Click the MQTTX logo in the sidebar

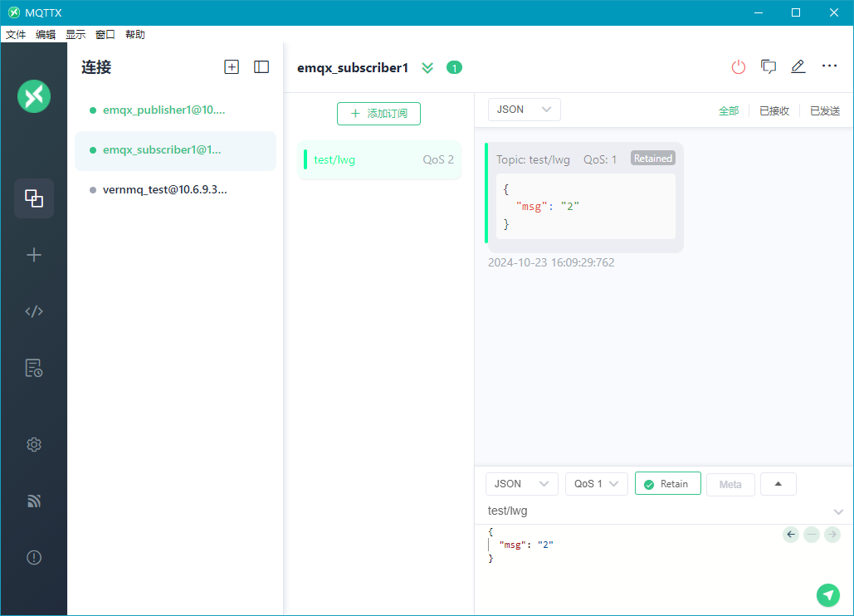(x=34, y=96)
